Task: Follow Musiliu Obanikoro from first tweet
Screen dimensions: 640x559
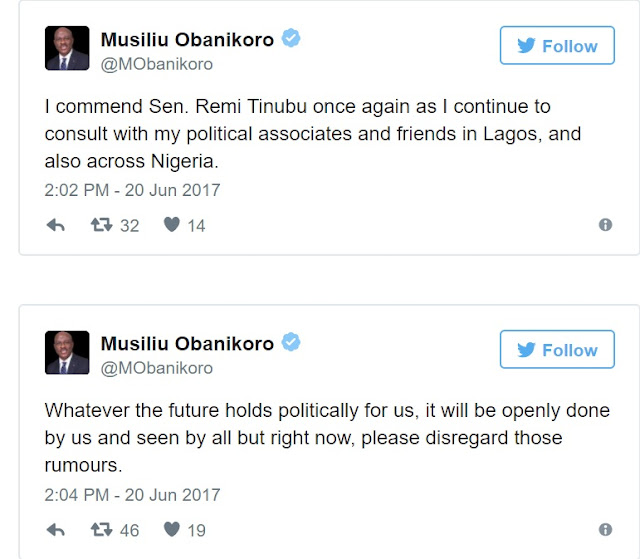Action: coord(557,46)
